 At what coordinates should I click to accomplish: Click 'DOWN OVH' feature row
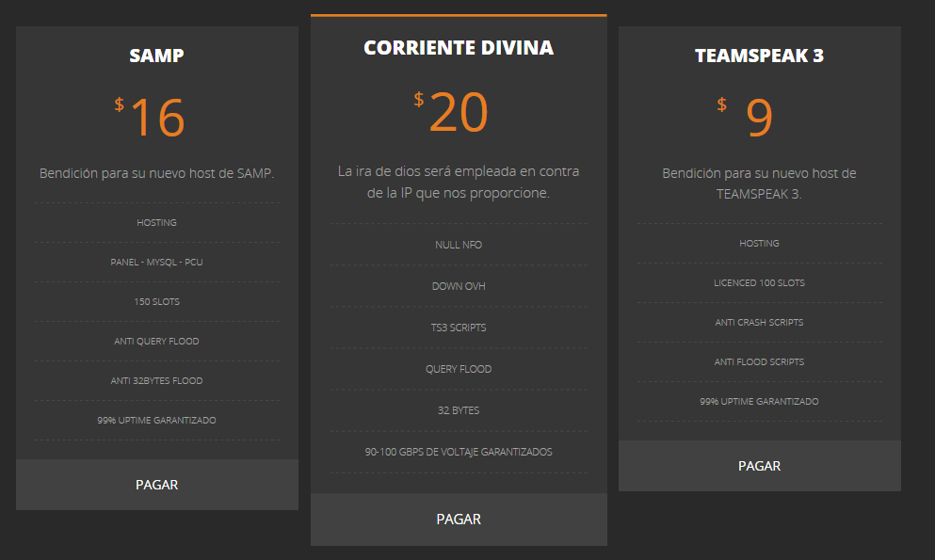(x=459, y=286)
